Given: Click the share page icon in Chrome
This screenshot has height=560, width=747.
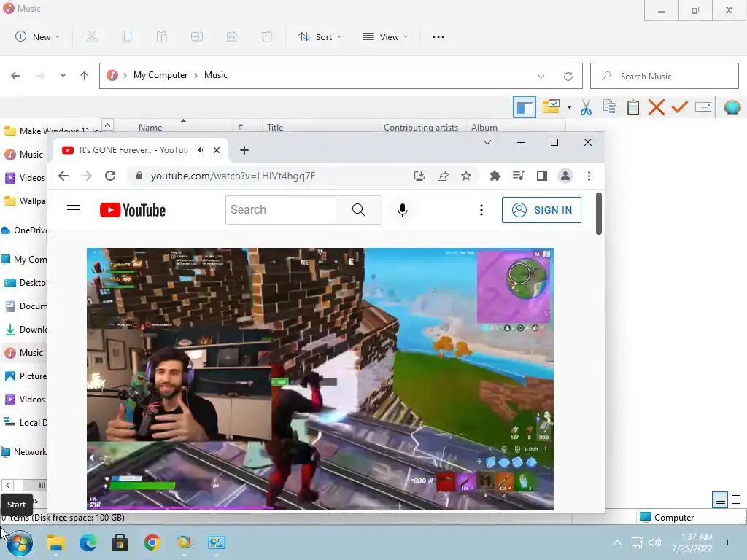Looking at the screenshot, I should tap(443, 176).
